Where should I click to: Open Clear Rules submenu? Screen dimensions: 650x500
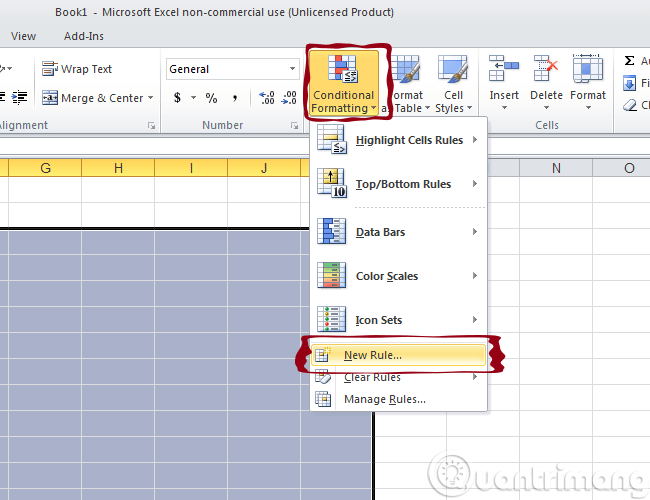398,377
